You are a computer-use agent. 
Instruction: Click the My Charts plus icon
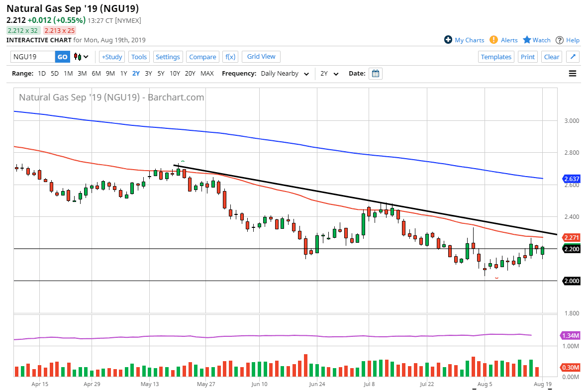click(448, 40)
